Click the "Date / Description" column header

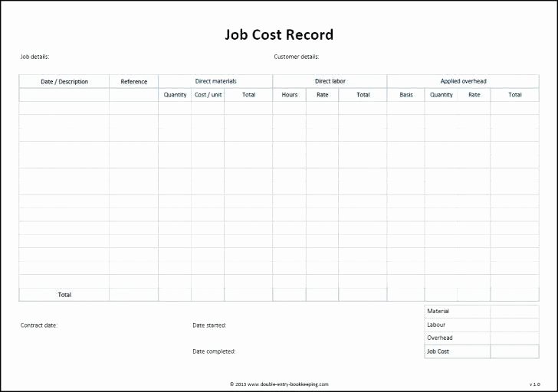tap(64, 82)
